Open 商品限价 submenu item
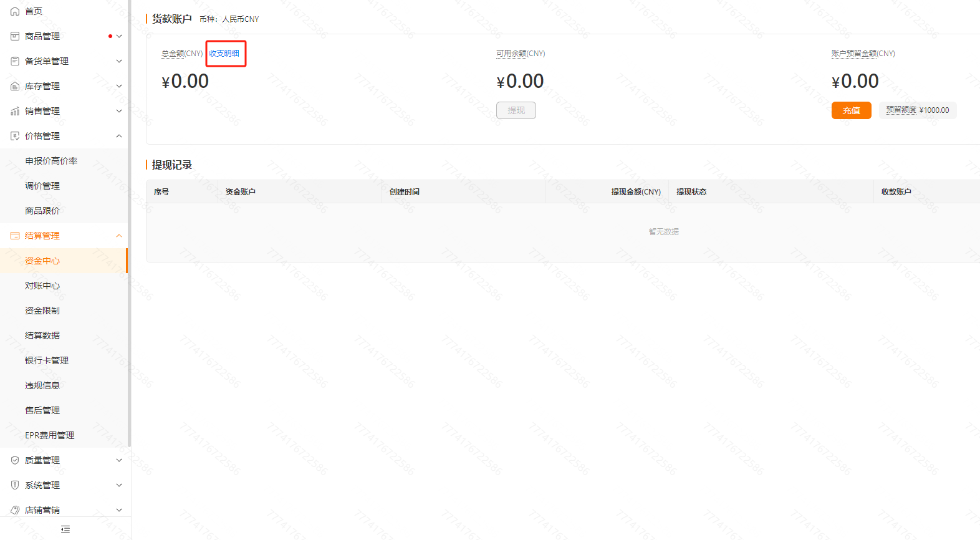 (64, 211)
